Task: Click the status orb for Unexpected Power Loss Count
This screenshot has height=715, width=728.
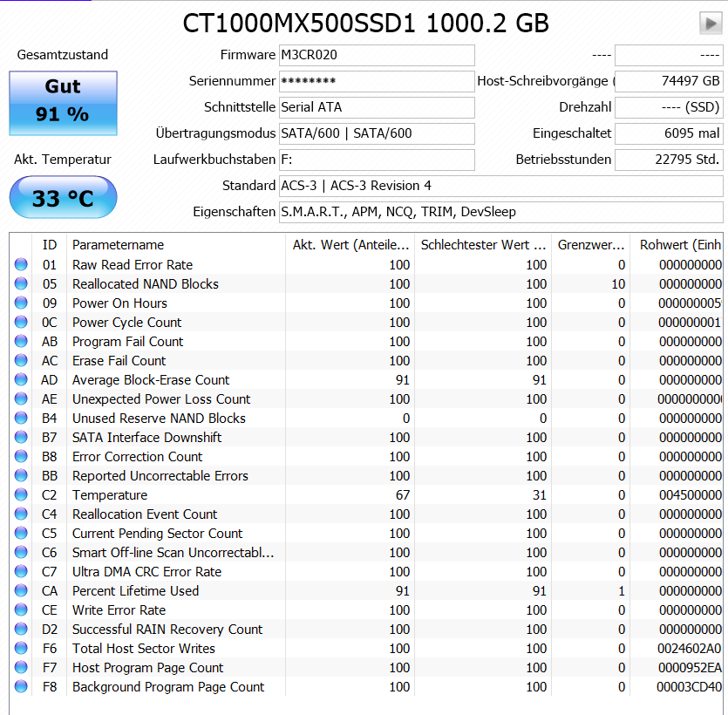Action: coord(21,398)
